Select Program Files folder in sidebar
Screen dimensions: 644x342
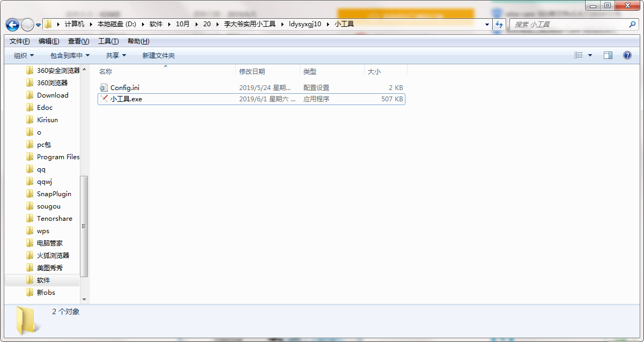[53, 157]
